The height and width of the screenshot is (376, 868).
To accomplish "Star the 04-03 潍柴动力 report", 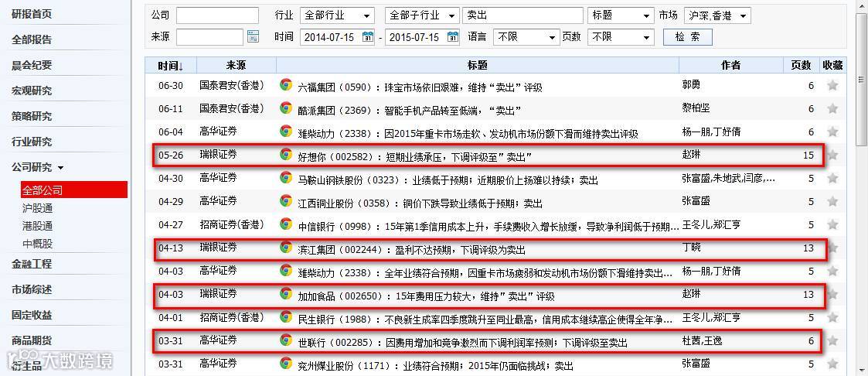I will (832, 272).
